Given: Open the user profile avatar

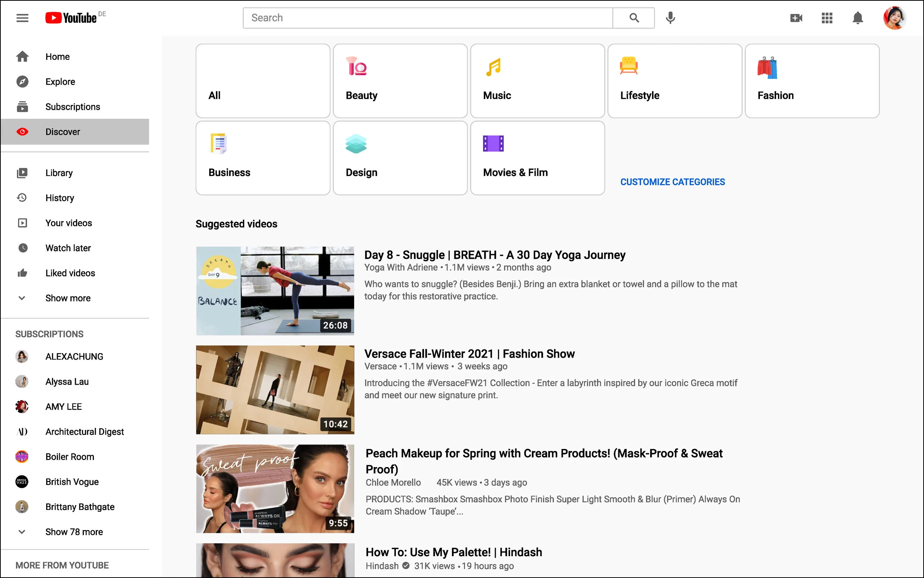Looking at the screenshot, I should pyautogui.click(x=894, y=18).
